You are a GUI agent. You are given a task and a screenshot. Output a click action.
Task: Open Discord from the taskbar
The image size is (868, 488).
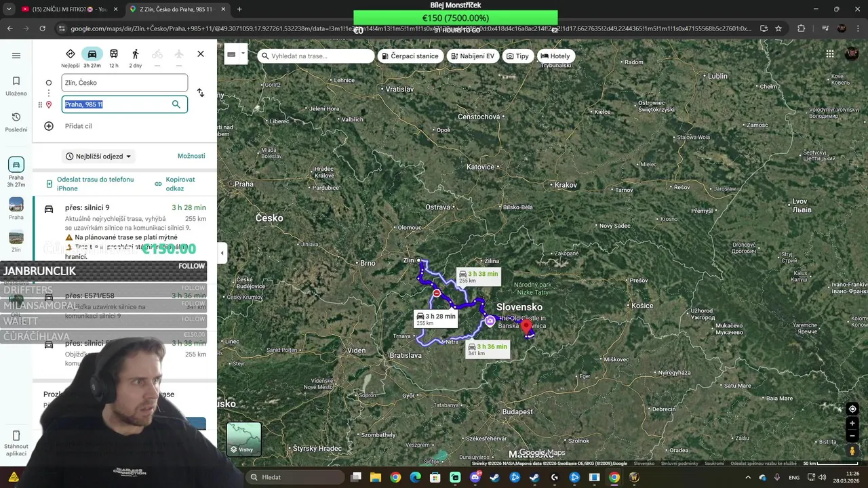[475, 477]
